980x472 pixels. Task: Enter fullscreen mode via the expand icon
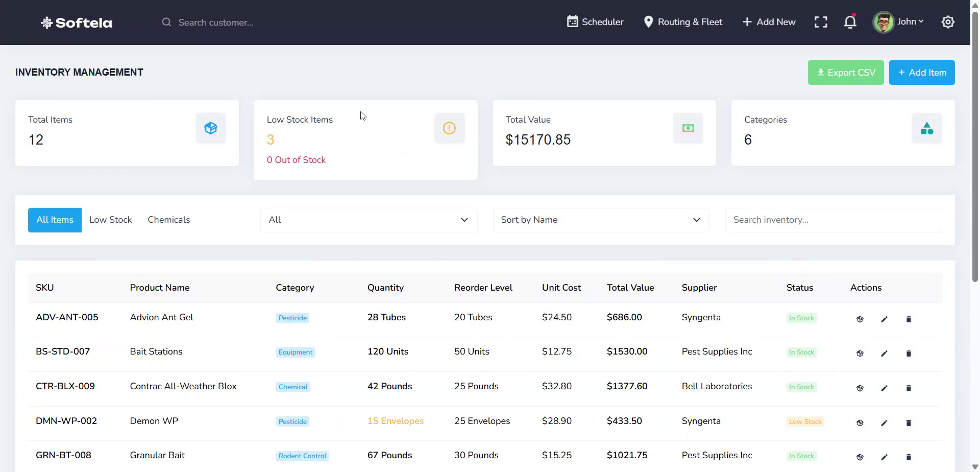point(821,22)
